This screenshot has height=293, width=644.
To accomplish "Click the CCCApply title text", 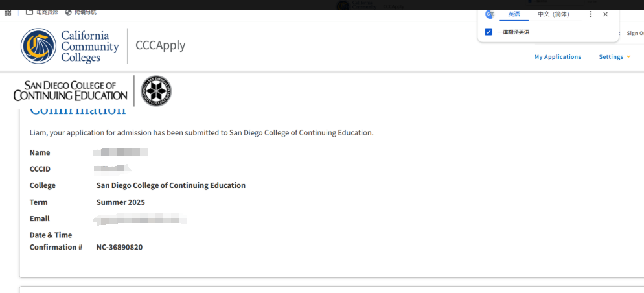I will (160, 45).
